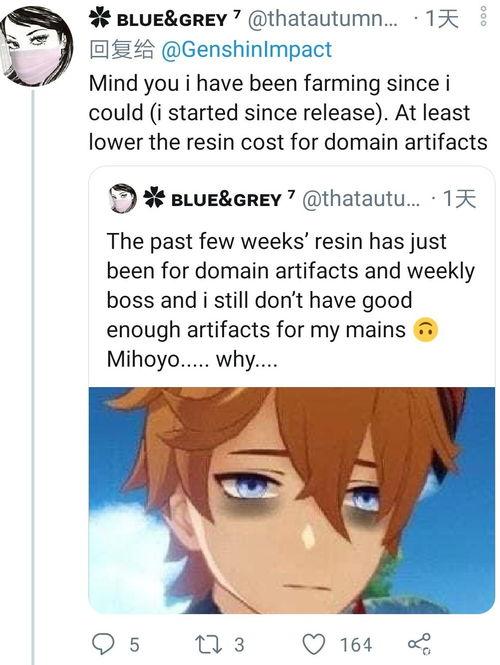Open the large masked-woman profile avatar
500x665 pixels.
coord(37,46)
